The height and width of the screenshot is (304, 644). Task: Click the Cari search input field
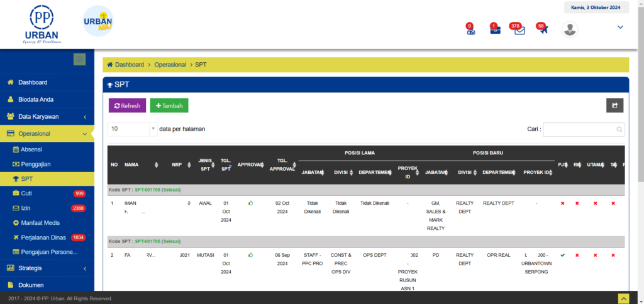coord(583,129)
